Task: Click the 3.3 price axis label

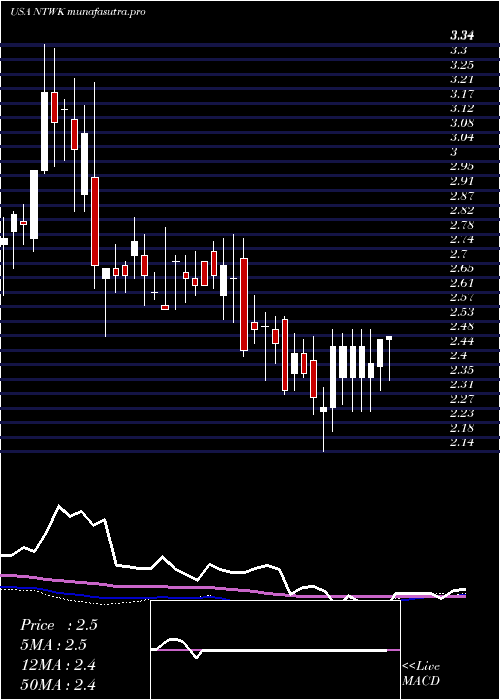Action: (458, 50)
